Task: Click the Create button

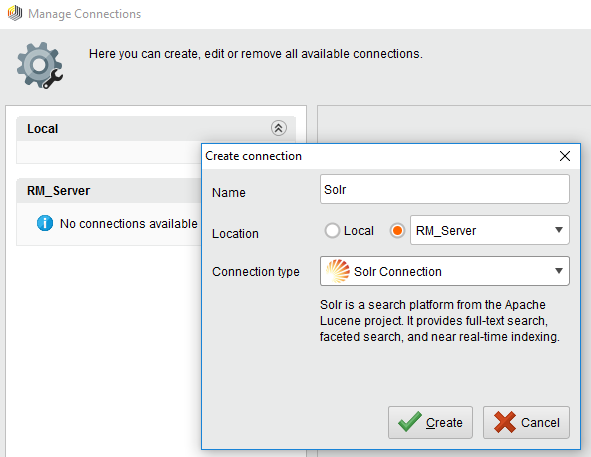Action: click(430, 422)
